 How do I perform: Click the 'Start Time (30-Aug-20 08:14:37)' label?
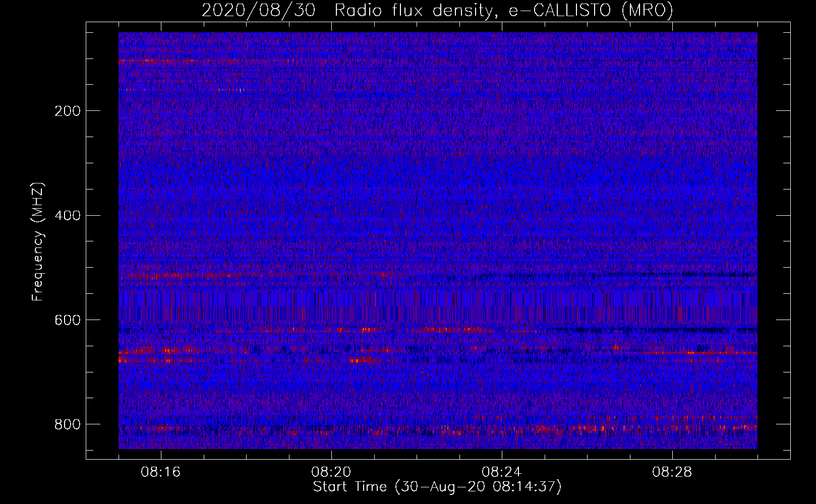point(437,487)
